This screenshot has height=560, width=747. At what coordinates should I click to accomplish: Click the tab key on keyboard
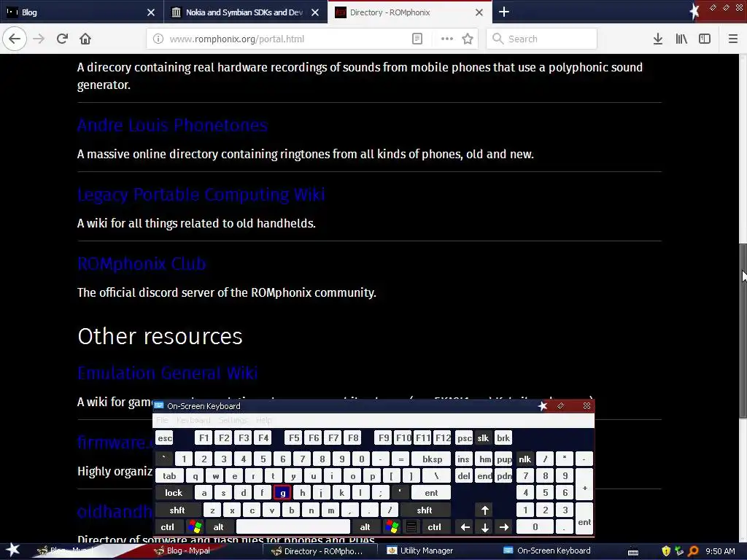[169, 475]
